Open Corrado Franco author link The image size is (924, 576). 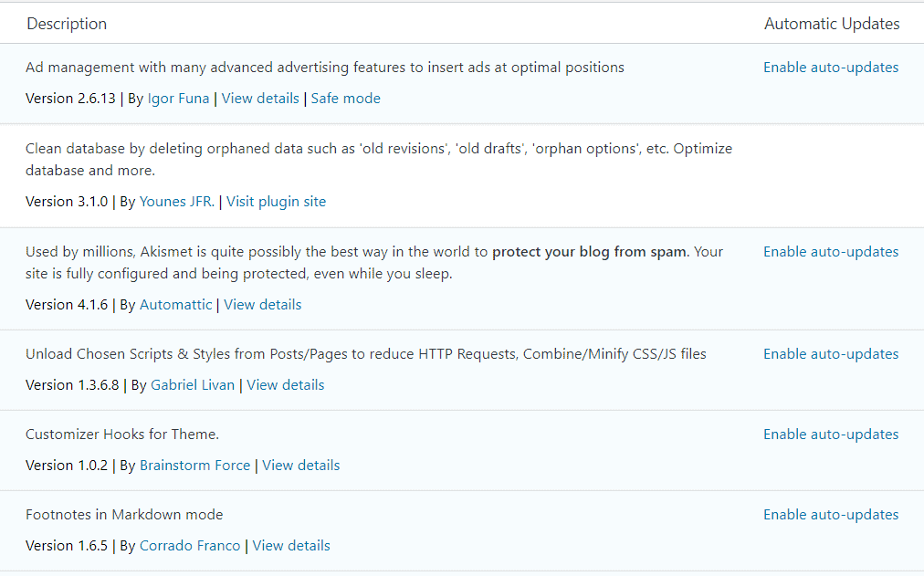190,546
